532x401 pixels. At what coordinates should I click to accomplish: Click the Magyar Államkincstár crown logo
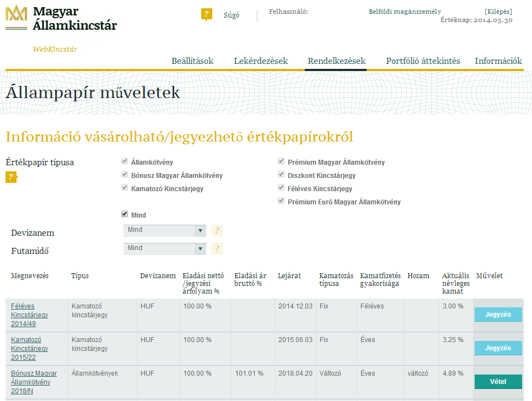[17, 17]
